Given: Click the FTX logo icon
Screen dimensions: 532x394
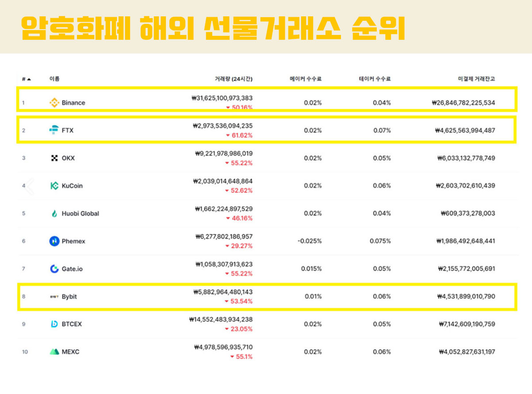Looking at the screenshot, I should pos(54,130).
